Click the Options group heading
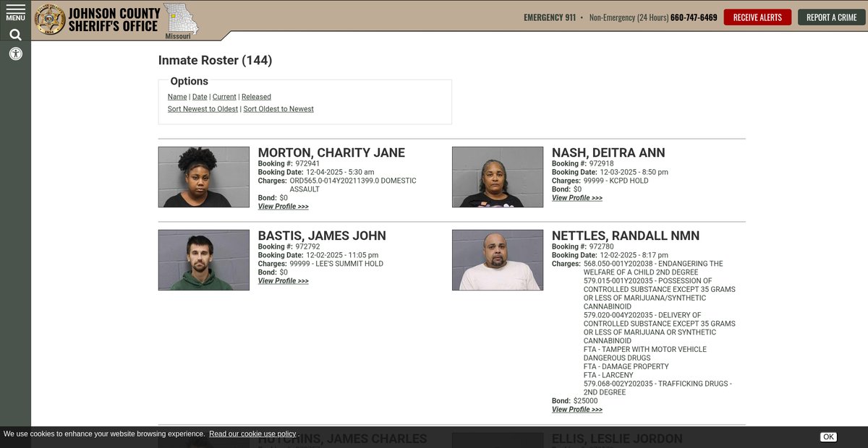This screenshot has width=868, height=448. click(x=190, y=82)
